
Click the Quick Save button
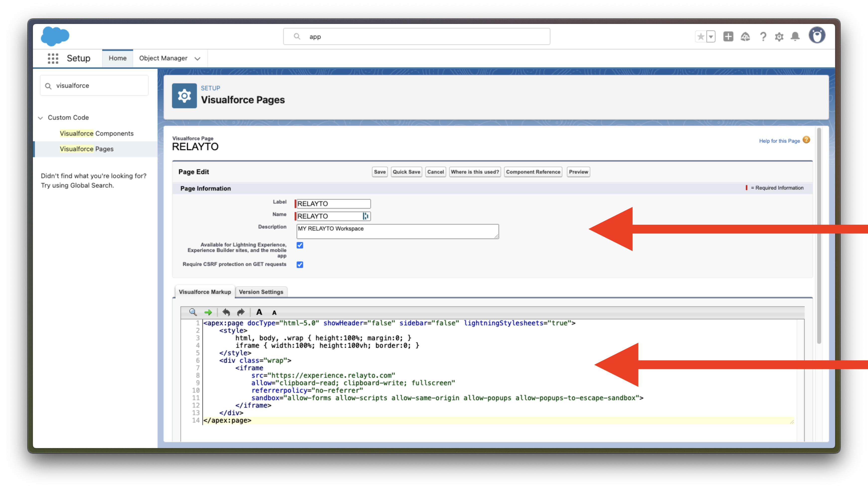coord(406,172)
